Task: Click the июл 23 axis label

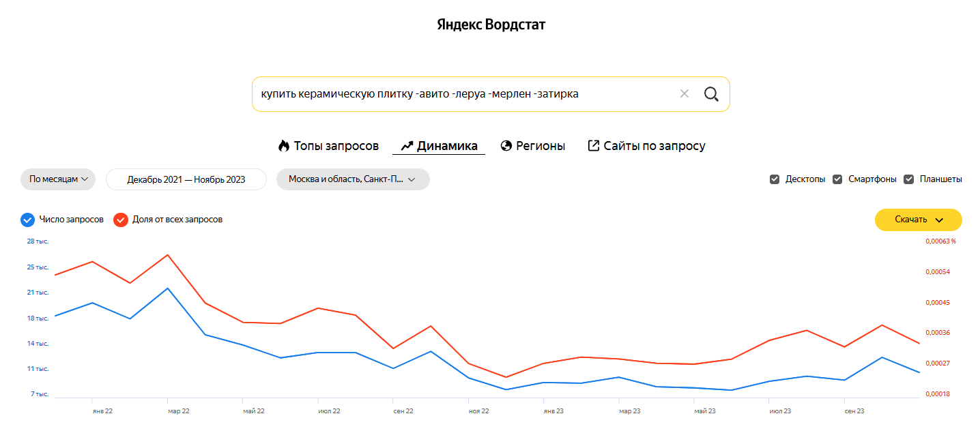Action: (x=779, y=411)
